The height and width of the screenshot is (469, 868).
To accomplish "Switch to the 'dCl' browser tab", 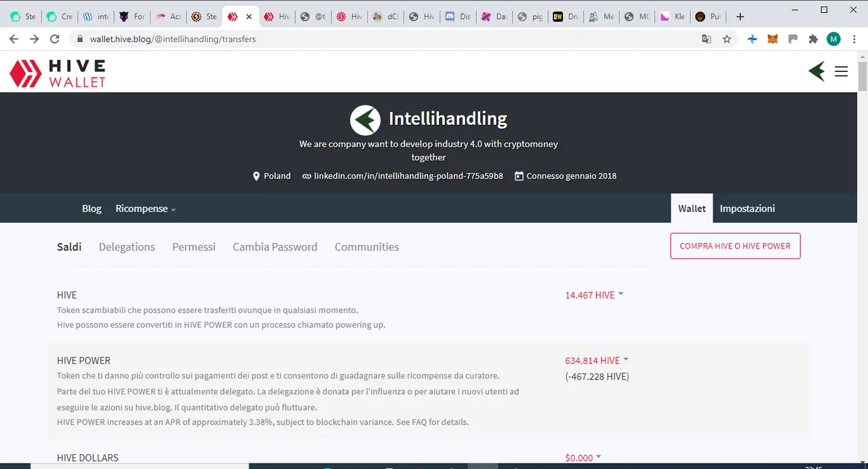I will 385,16.
